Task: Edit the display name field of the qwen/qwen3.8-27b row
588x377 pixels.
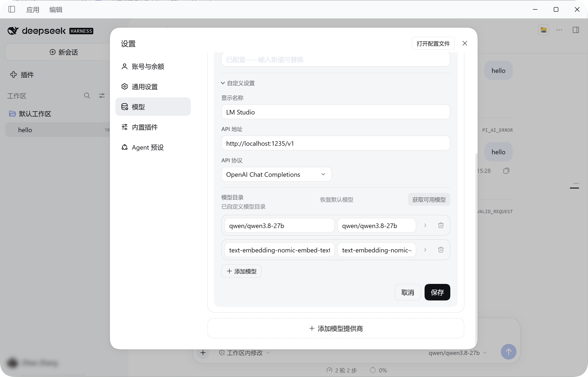Action: pos(376,226)
